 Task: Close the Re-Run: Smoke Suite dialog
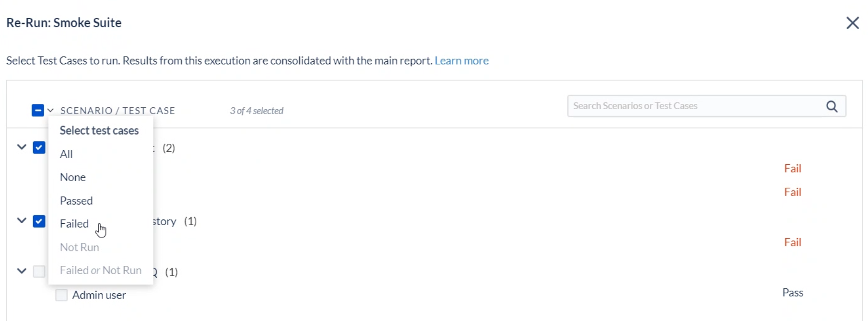click(x=853, y=23)
